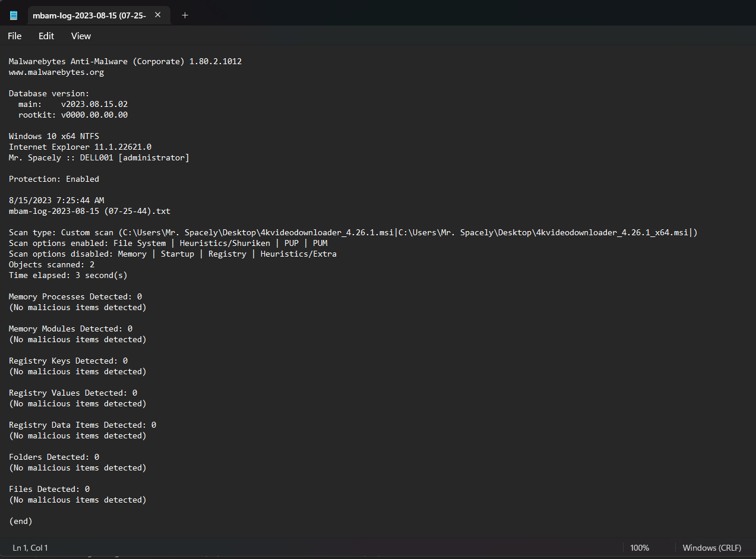
Task: Click the Windows (CRLF) line ending indicator
Action: point(711,548)
